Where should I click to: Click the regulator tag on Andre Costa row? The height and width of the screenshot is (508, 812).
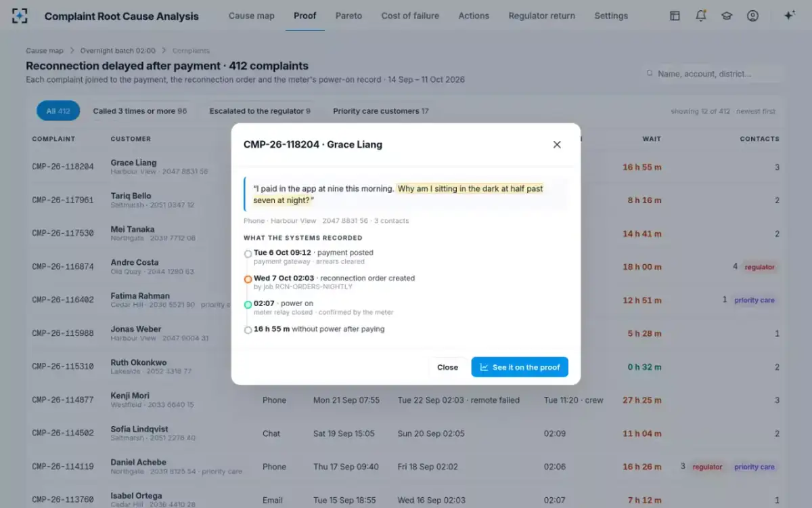pos(760,267)
